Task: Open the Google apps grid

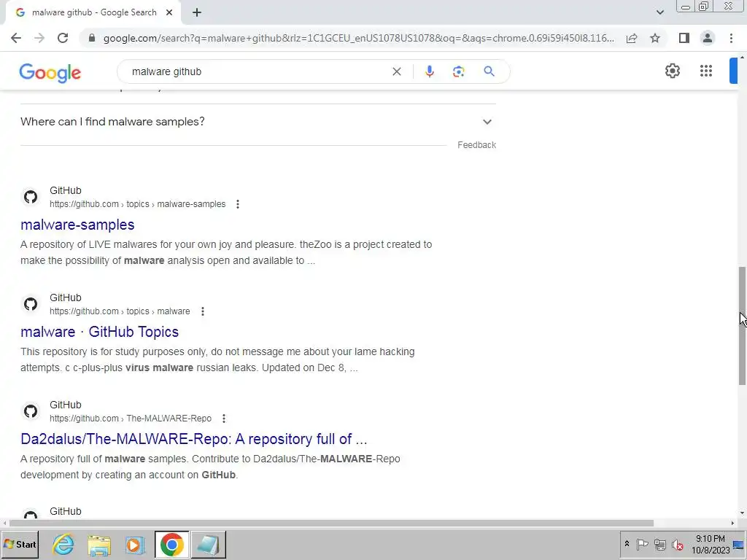Action: coord(706,71)
